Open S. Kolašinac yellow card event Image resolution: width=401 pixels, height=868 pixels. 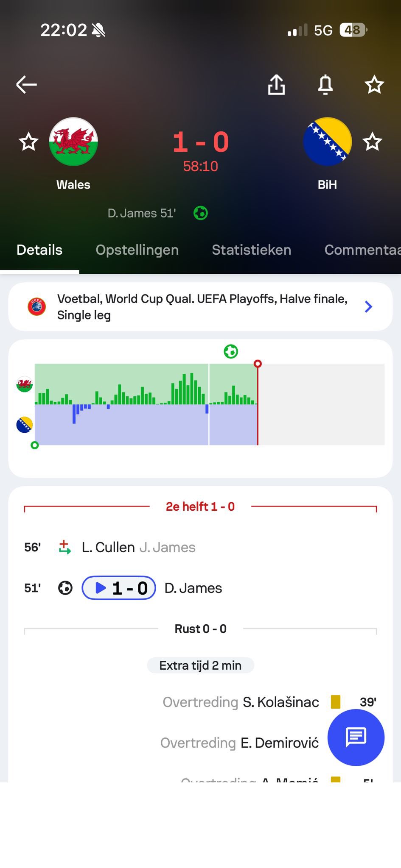[280, 702]
